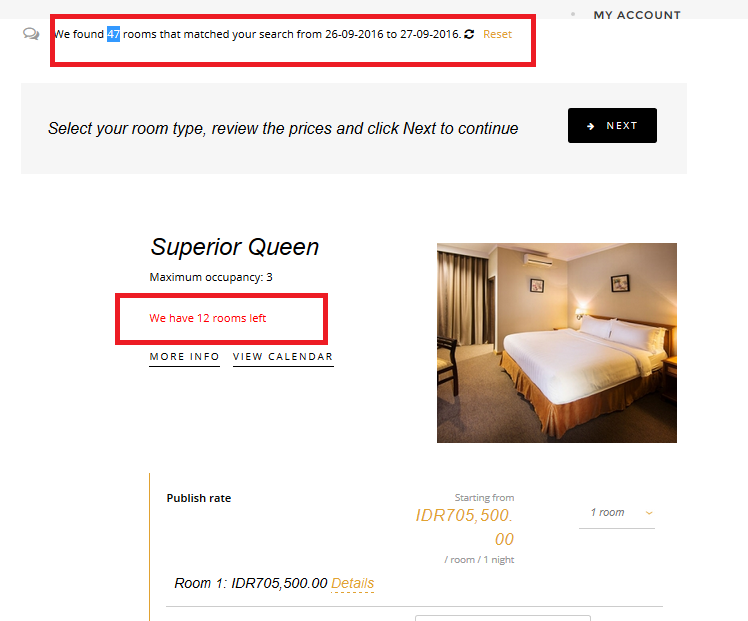Click the Publish rate label
Image resolution: width=748 pixels, height=621 pixels.
[198, 498]
